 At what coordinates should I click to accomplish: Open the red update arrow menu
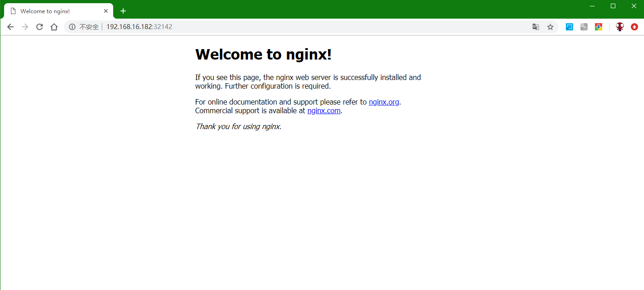634,27
